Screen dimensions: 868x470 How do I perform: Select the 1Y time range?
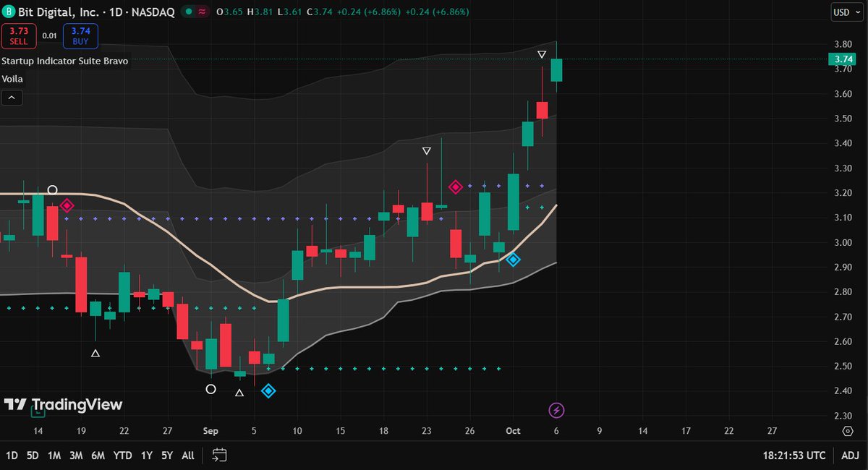tap(147, 456)
